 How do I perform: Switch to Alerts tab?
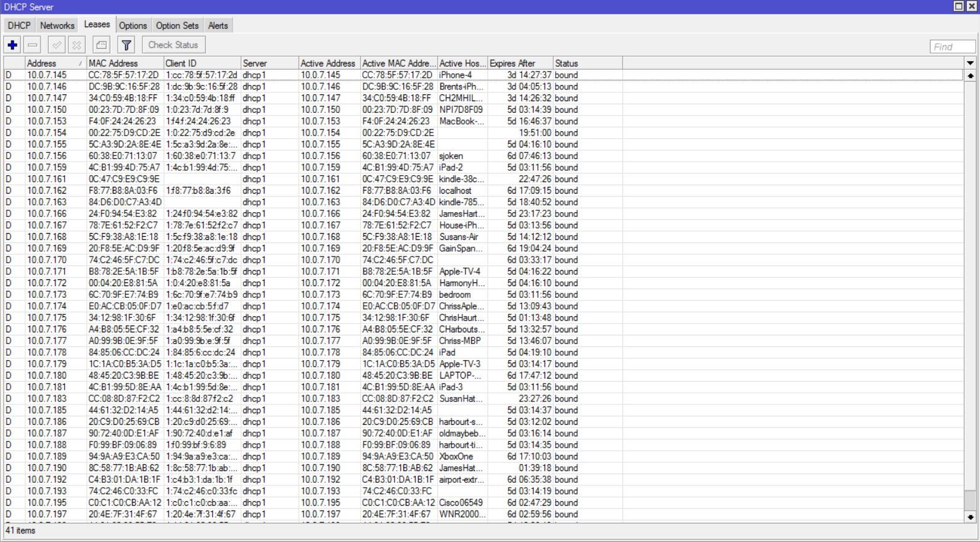coord(218,25)
